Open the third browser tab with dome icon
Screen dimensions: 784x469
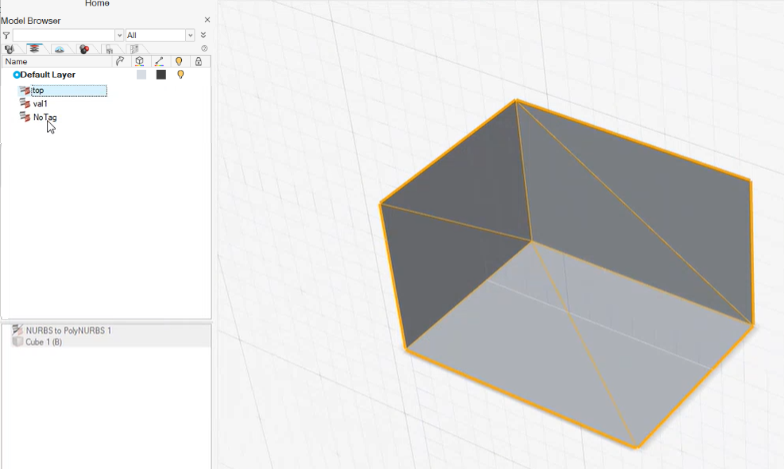[60, 48]
